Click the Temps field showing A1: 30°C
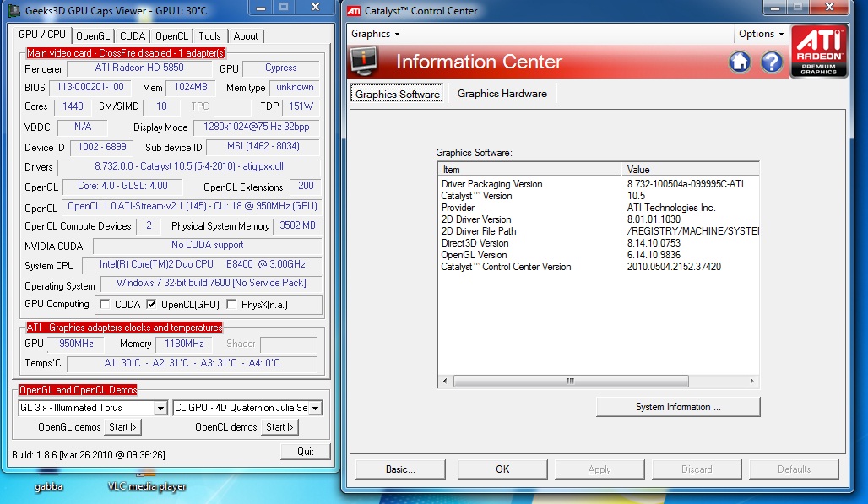The image size is (868, 504). coord(192,364)
